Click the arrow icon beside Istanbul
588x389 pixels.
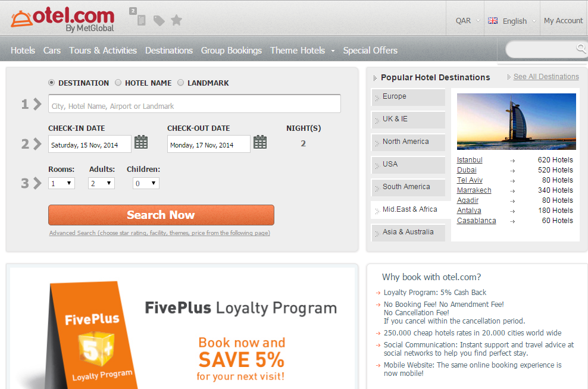pyautogui.click(x=512, y=161)
